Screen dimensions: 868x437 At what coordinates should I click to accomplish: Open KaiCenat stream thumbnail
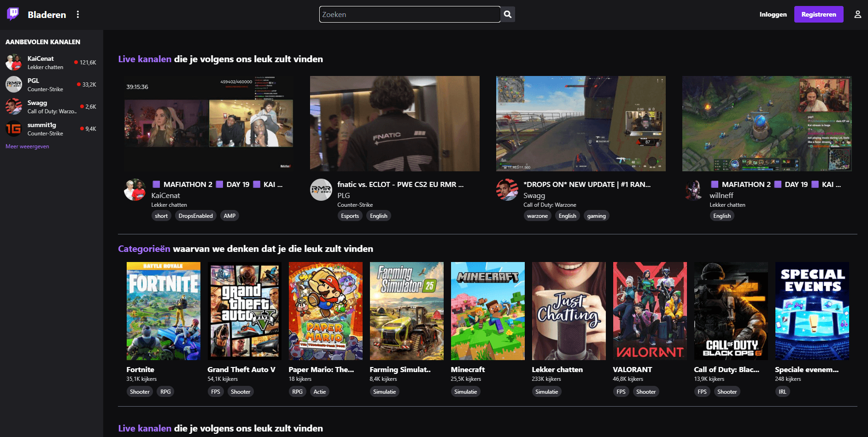tap(209, 123)
